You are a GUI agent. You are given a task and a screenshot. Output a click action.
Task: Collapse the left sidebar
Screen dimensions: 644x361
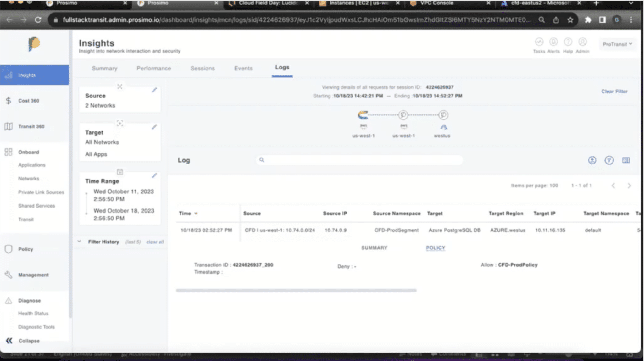[x=9, y=341]
